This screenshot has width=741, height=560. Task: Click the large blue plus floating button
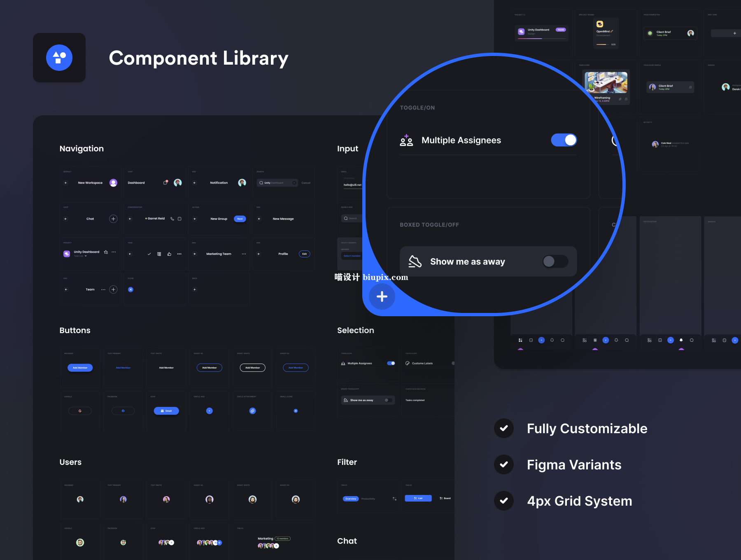pos(382,296)
